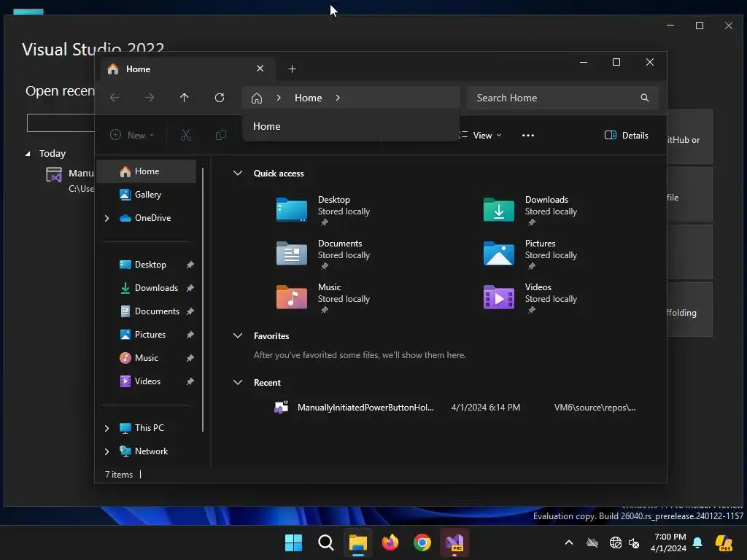This screenshot has width=747, height=560.
Task: Expand This PC tree node
Action: [107, 428]
